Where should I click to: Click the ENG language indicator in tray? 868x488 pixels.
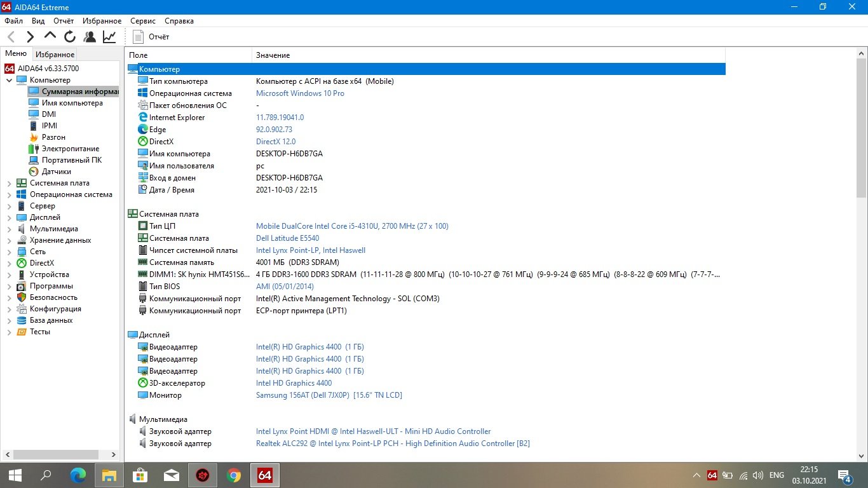click(776, 475)
